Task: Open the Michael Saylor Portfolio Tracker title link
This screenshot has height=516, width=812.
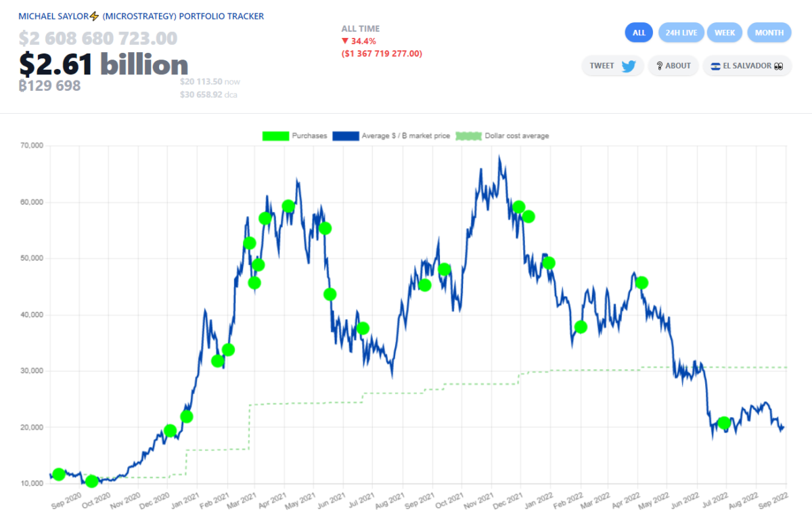Action: [141, 16]
